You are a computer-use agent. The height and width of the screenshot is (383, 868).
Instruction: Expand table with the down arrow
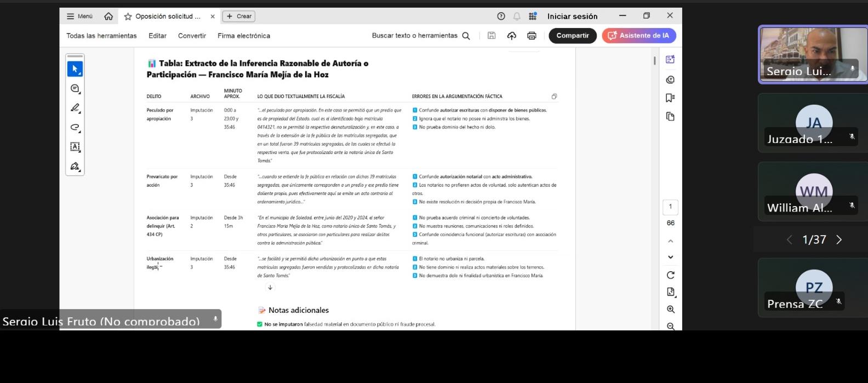[270, 287]
